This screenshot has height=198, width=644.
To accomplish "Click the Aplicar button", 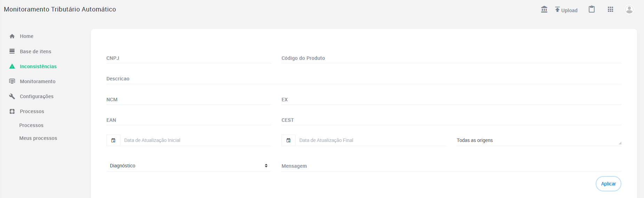I will click(609, 184).
